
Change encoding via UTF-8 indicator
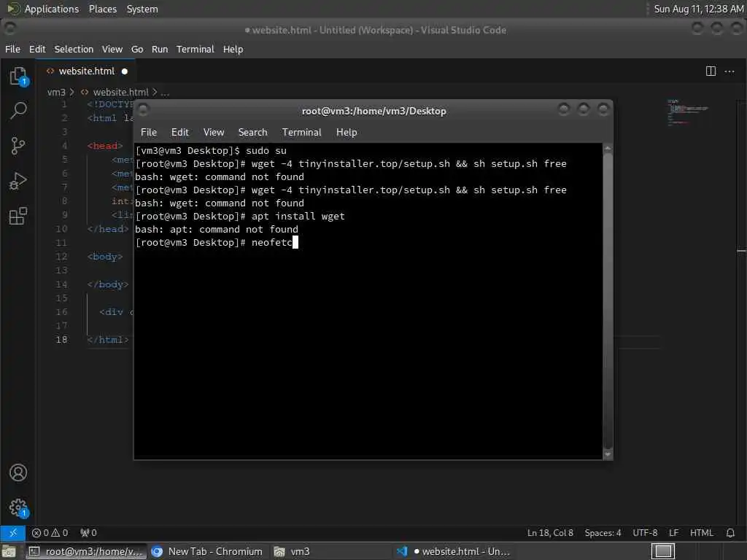point(645,532)
